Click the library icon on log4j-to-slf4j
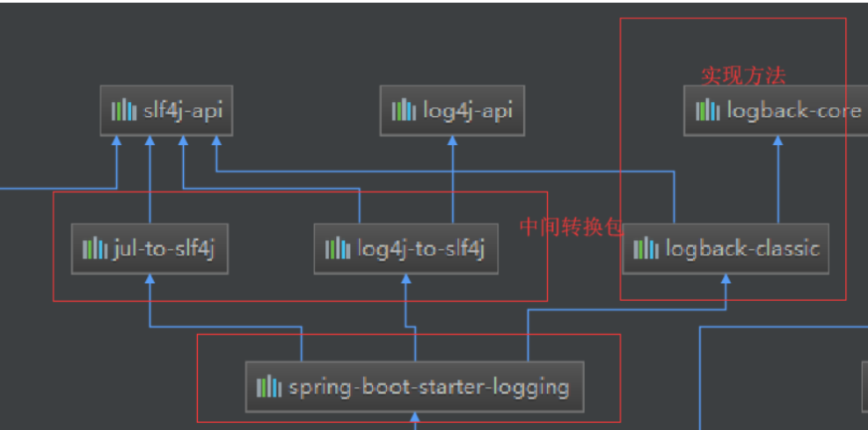The width and height of the screenshot is (868, 430). [x=338, y=249]
